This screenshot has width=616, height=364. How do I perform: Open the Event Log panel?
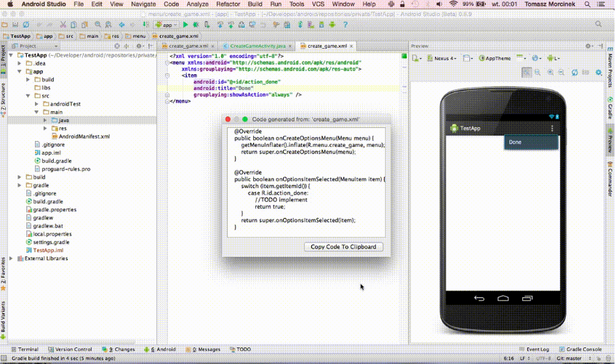tap(535, 349)
